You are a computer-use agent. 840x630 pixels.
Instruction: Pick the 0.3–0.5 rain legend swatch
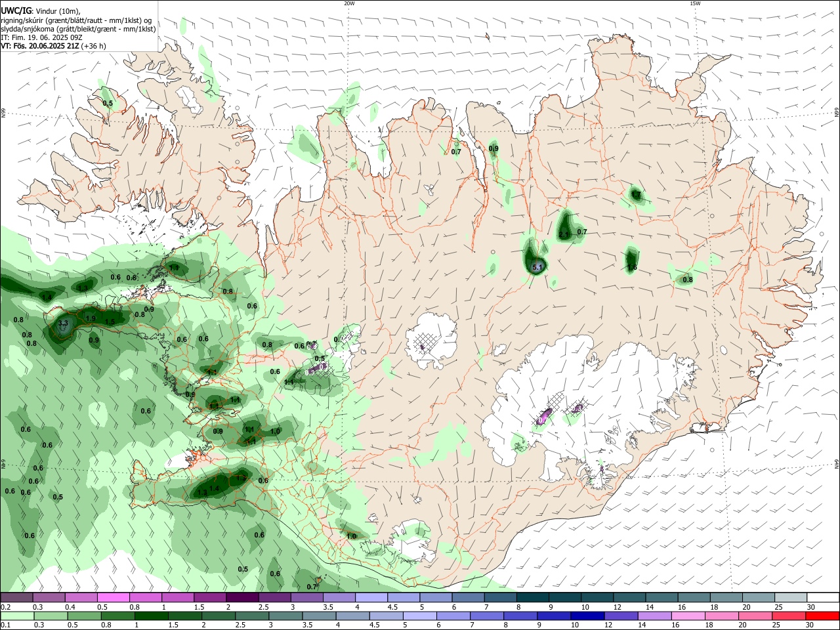(49, 616)
